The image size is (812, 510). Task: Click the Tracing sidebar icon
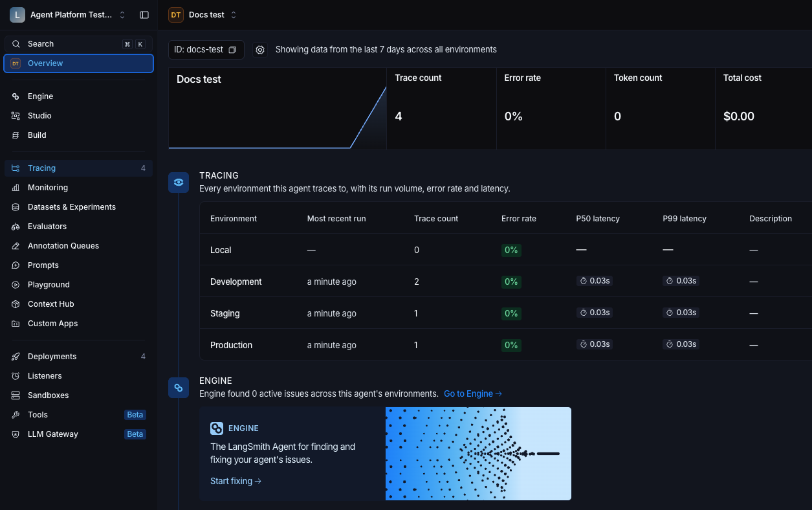pyautogui.click(x=16, y=168)
